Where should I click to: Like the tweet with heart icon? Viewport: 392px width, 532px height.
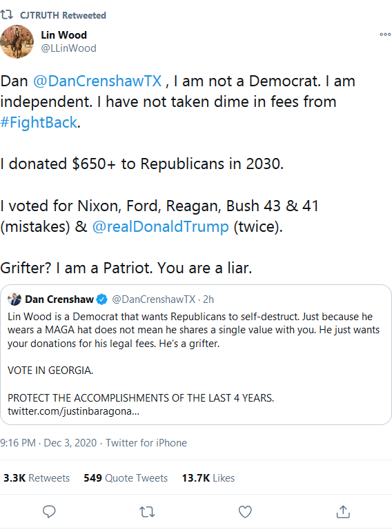tap(245, 511)
